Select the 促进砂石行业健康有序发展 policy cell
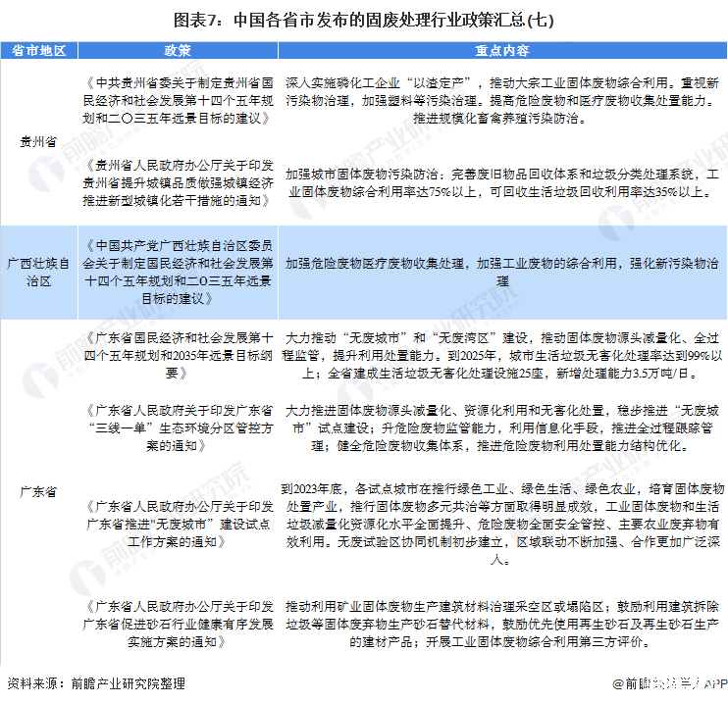The width and height of the screenshot is (728, 704). coord(178,625)
